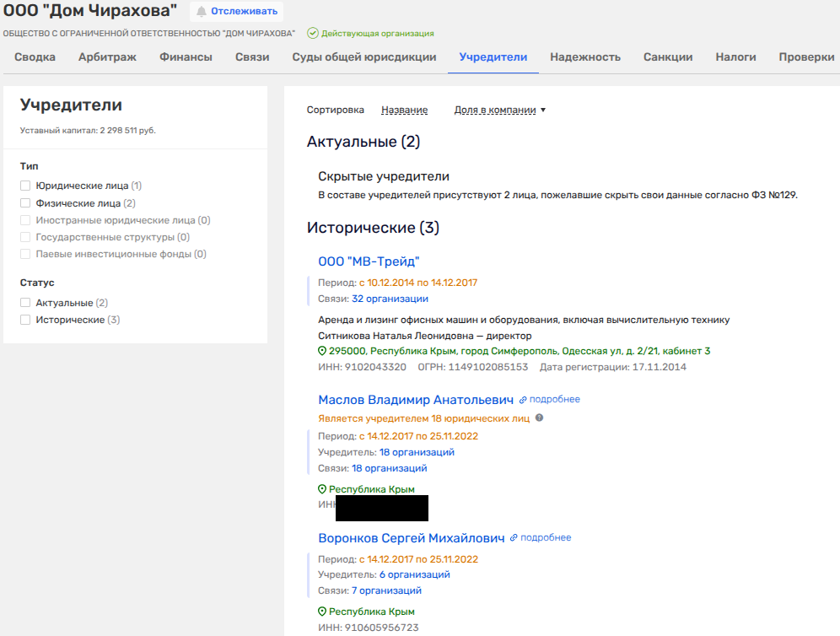Click the link icon next to Воронков Сергей Михайлович
Viewport: 840px width, 636px height.
point(514,538)
